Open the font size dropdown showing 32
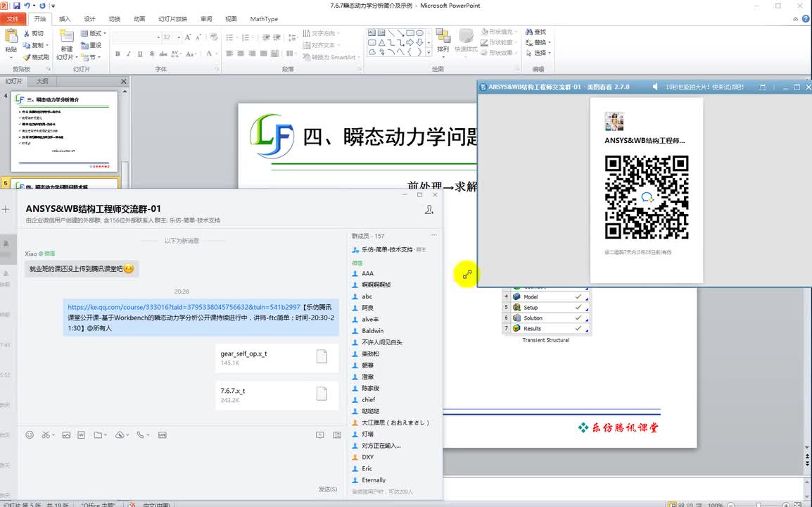 [179, 37]
